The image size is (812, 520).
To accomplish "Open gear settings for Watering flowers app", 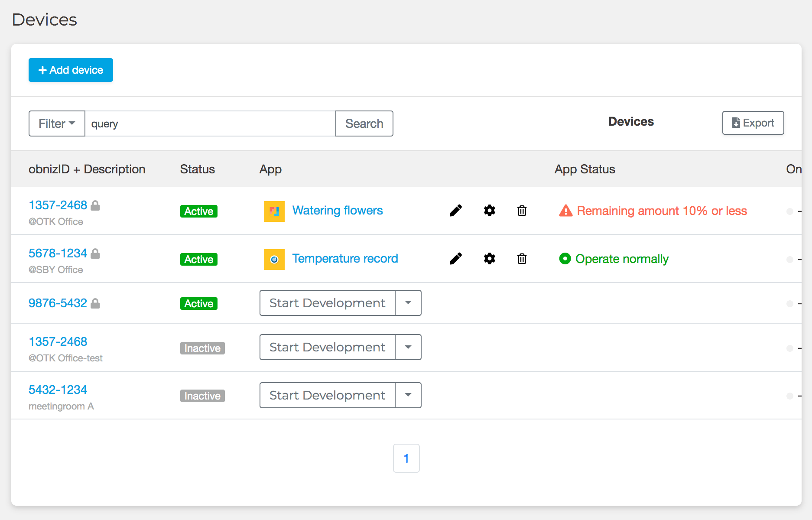I will pyautogui.click(x=489, y=211).
